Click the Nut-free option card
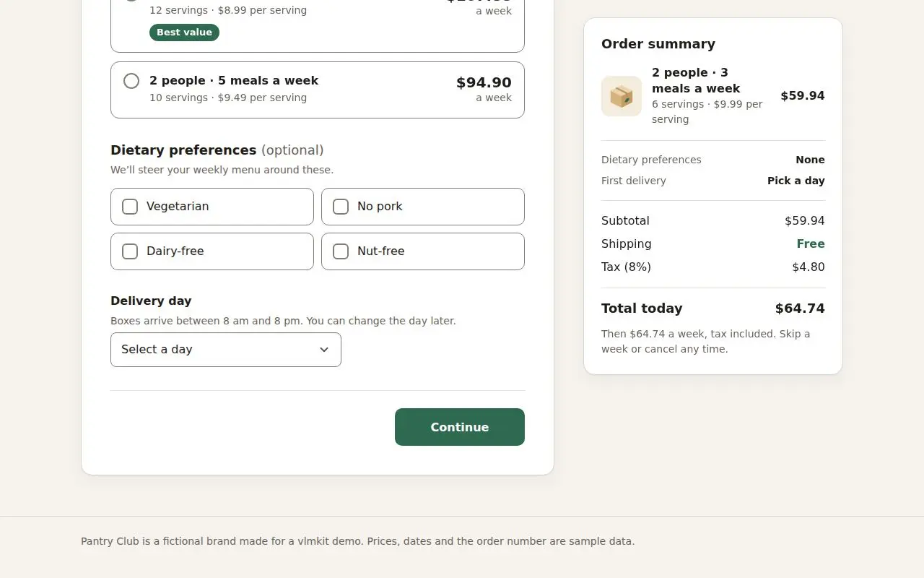This screenshot has width=924, height=578. [423, 251]
